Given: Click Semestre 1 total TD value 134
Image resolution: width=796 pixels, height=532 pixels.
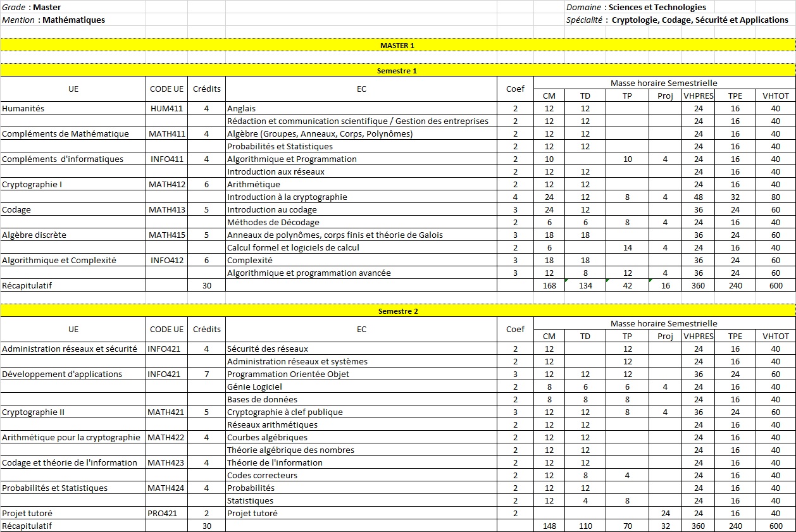Looking at the screenshot, I should tap(585, 285).
